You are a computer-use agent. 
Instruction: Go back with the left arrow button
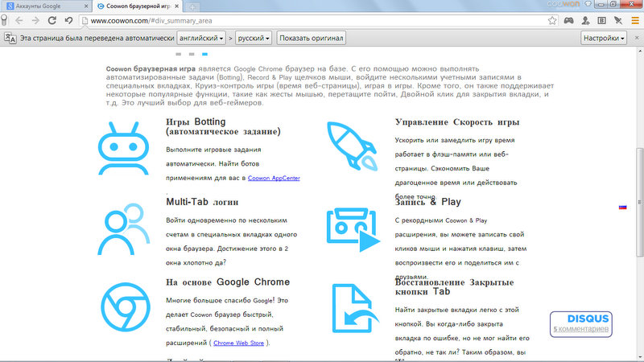19,21
